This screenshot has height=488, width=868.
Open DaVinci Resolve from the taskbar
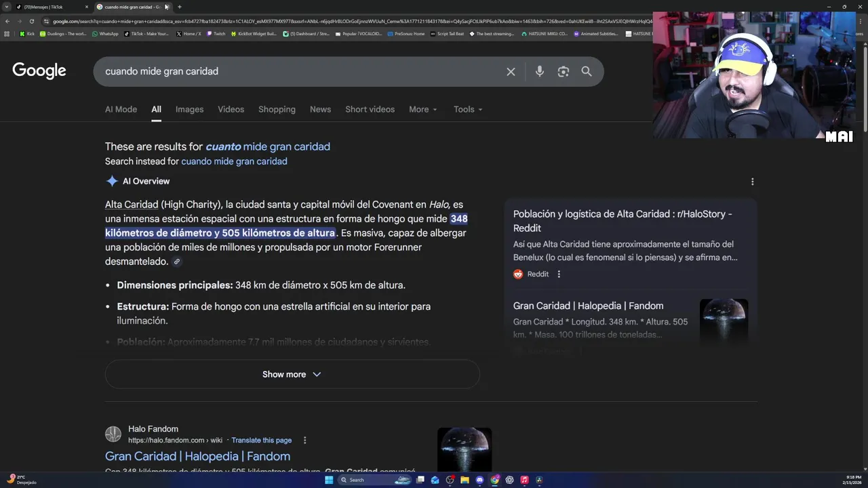(x=539, y=480)
